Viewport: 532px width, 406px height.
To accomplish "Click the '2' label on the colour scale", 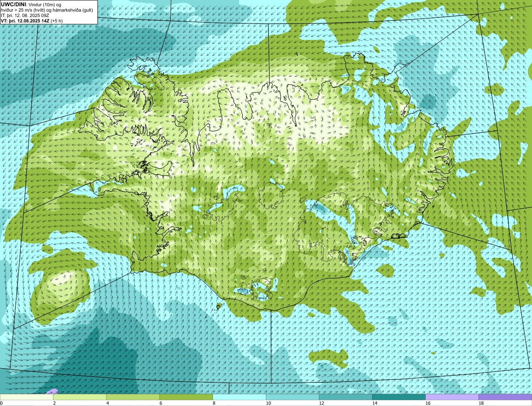I will click(54, 403).
